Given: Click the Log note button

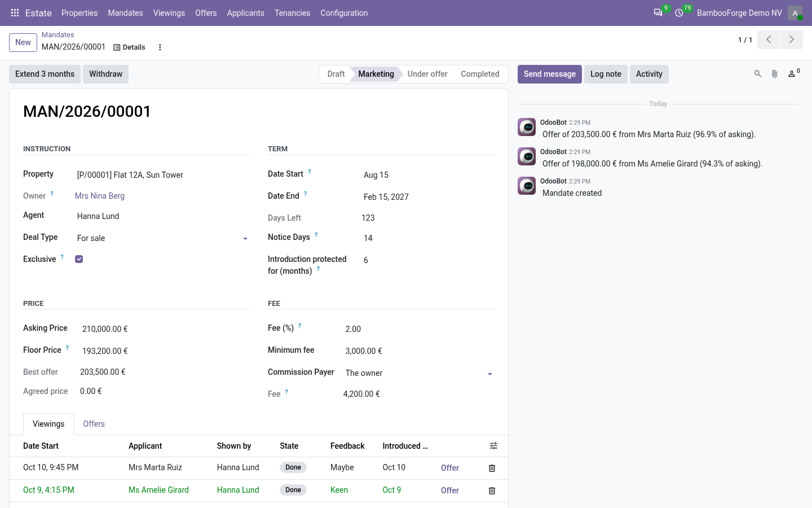Looking at the screenshot, I should point(606,74).
